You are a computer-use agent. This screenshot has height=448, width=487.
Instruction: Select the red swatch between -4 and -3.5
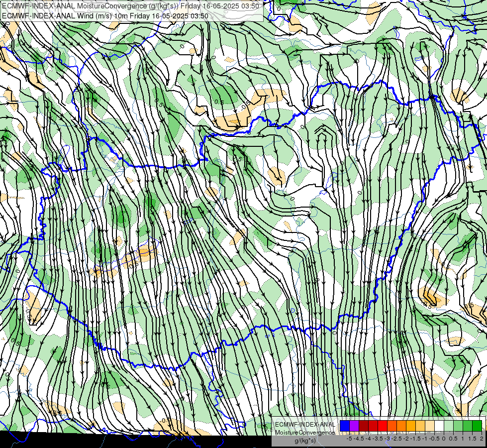(x=373, y=426)
